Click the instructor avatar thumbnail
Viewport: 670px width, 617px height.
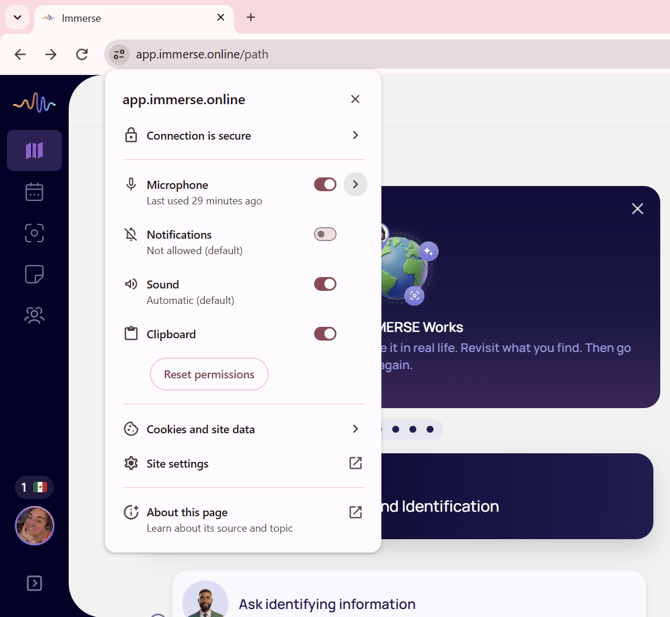pyautogui.click(x=205, y=599)
